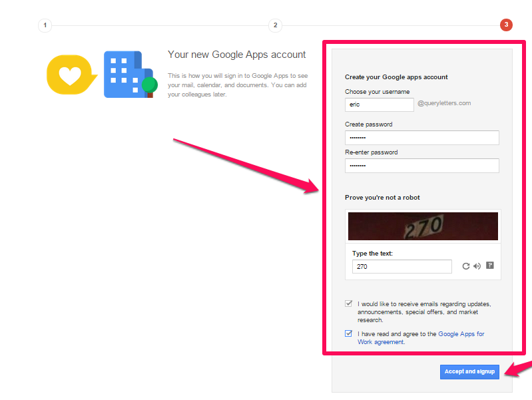Play the audio captcha speaker icon
This screenshot has height=400, width=532.
[x=477, y=266]
